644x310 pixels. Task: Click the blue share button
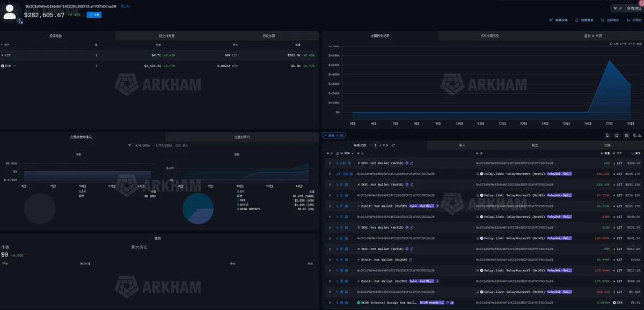tap(94, 15)
